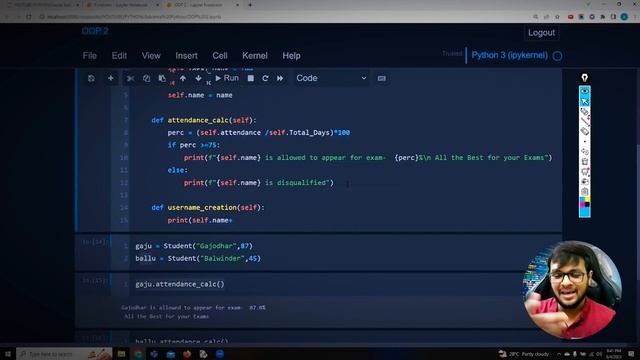640x360 pixels.
Task: Bookmark this page with star icon
Action: pos(557,17)
